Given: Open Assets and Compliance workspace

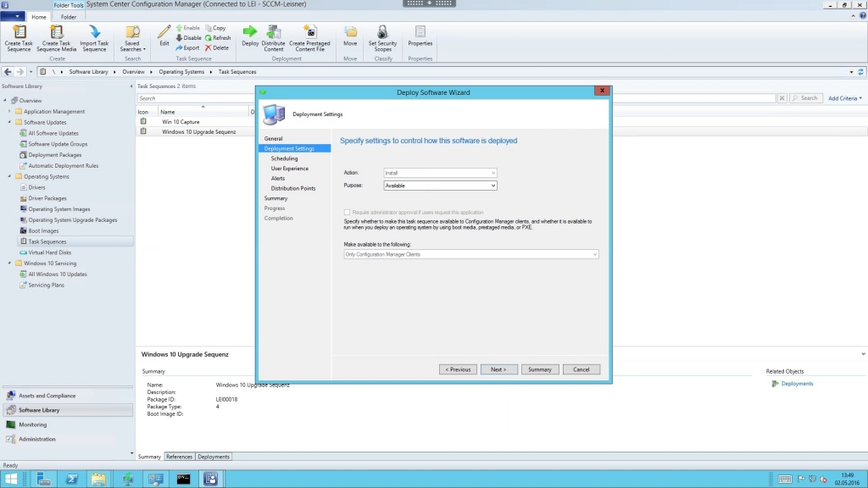Looking at the screenshot, I should click(68, 396).
